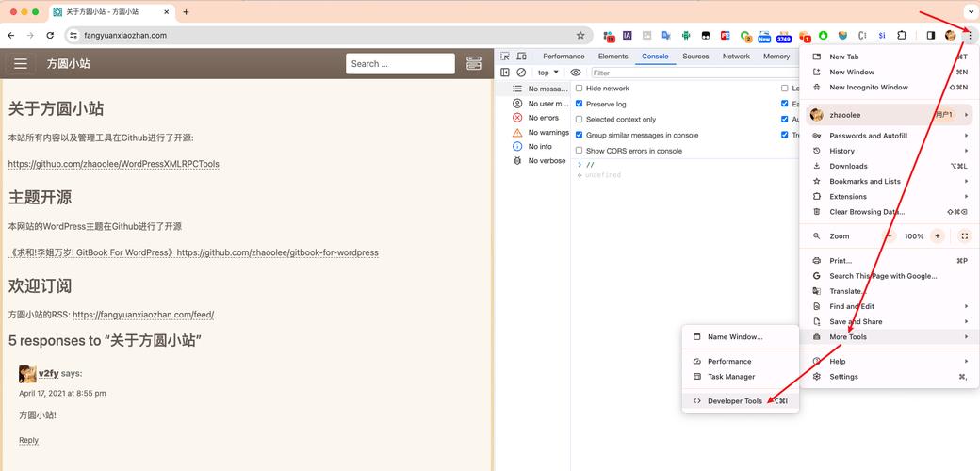This screenshot has height=471, width=980.
Task: Click the translate extension icon in toolbar
Action: point(666,36)
